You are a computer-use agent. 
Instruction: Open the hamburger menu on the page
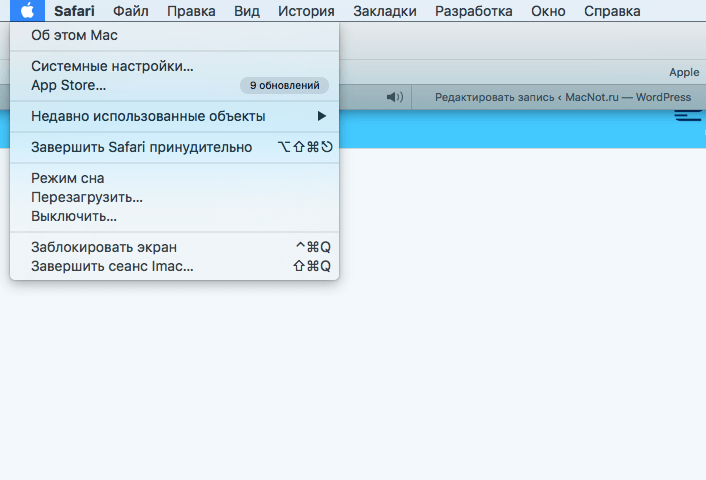(x=688, y=115)
